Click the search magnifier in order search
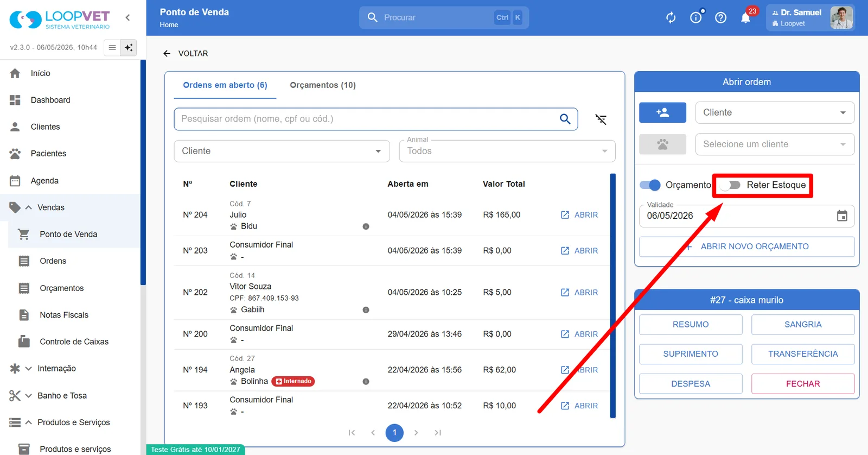Image resolution: width=868 pixels, height=455 pixels. 565,119
